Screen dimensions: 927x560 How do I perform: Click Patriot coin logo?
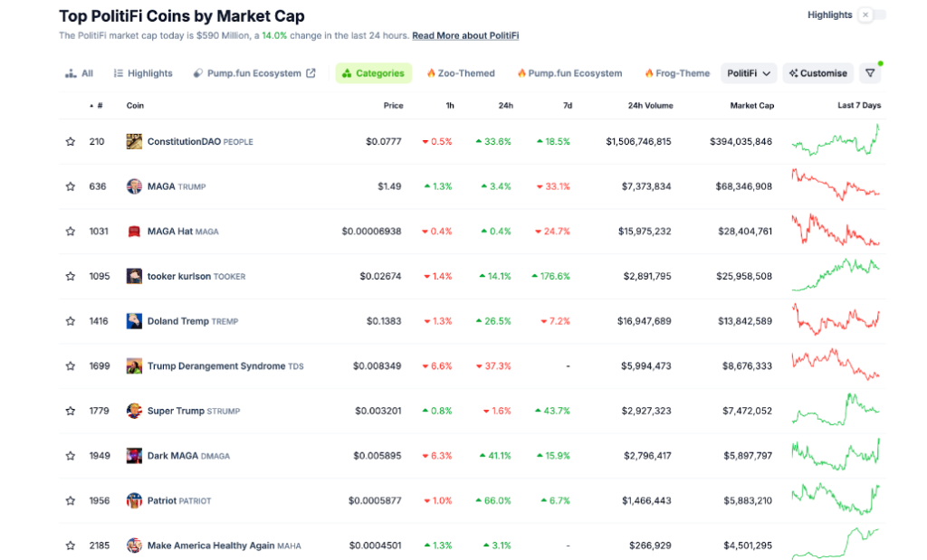click(134, 501)
